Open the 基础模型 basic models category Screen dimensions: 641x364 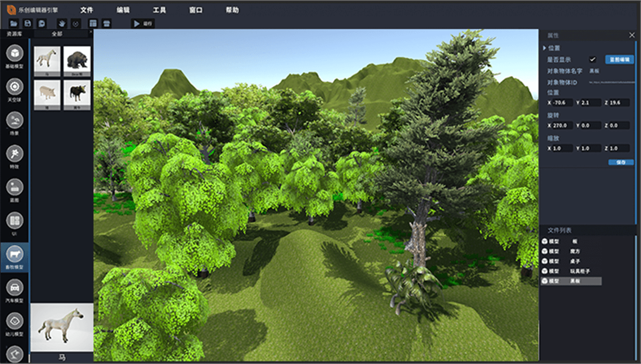(x=15, y=54)
